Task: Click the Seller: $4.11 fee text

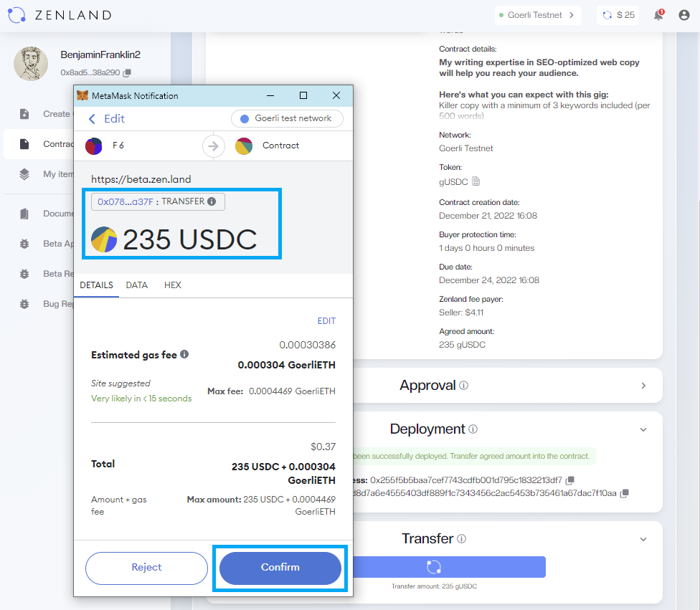Action: (461, 313)
